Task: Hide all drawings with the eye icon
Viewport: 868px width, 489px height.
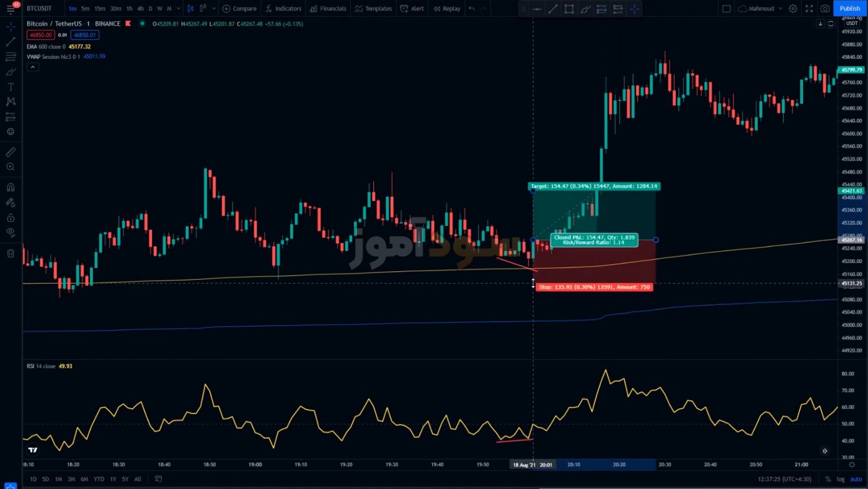Action: tap(11, 233)
